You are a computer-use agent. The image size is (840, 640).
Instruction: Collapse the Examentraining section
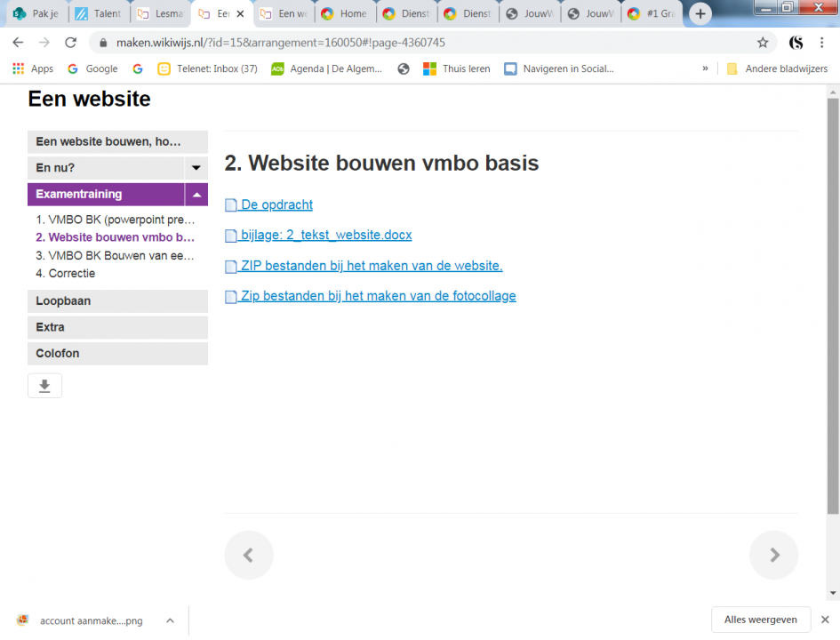[x=196, y=195]
